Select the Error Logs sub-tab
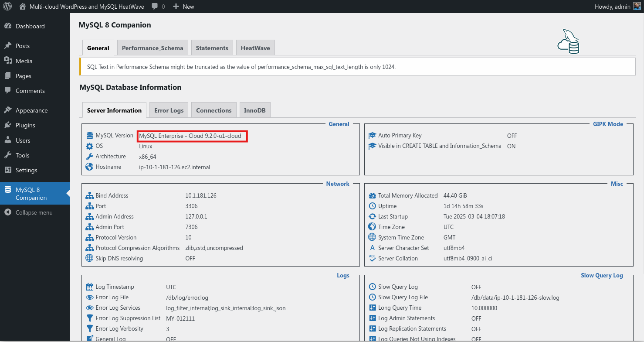 click(169, 110)
